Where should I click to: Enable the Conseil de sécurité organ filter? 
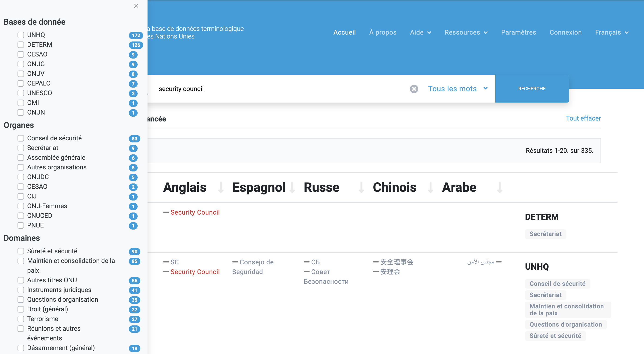pyautogui.click(x=21, y=138)
